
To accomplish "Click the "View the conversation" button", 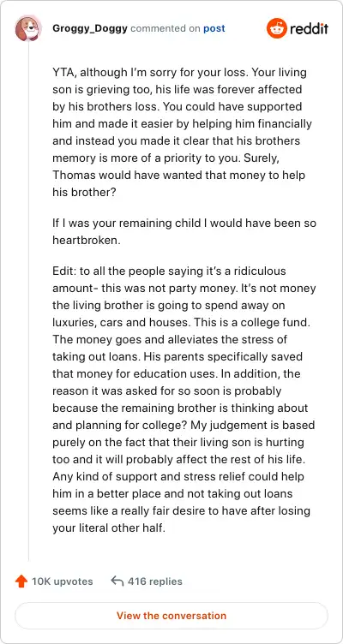I will (x=171, y=616).
